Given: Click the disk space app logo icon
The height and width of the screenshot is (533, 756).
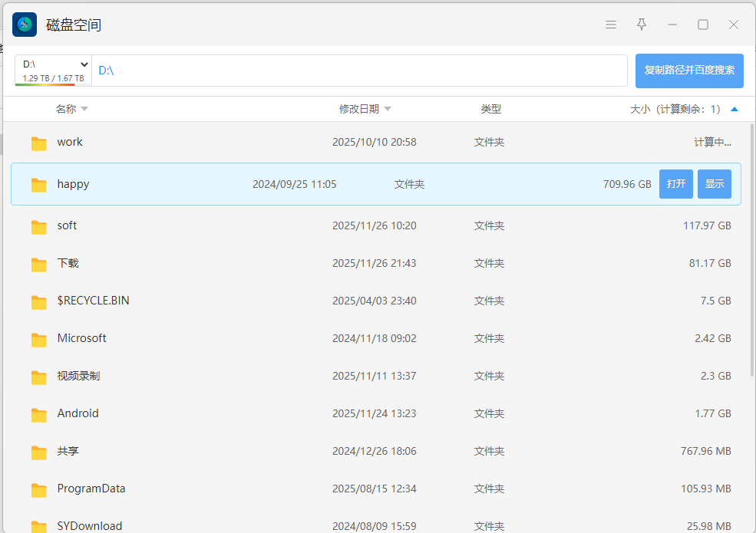Looking at the screenshot, I should [25, 25].
